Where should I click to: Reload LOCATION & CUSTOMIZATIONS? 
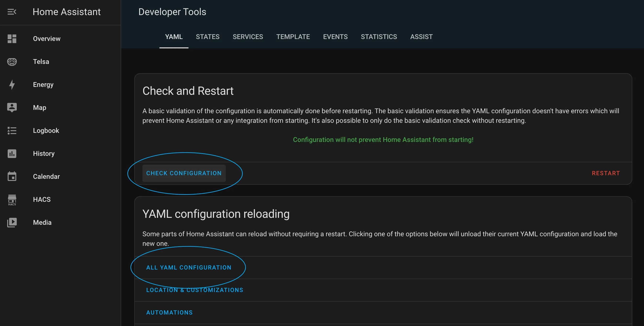194,290
